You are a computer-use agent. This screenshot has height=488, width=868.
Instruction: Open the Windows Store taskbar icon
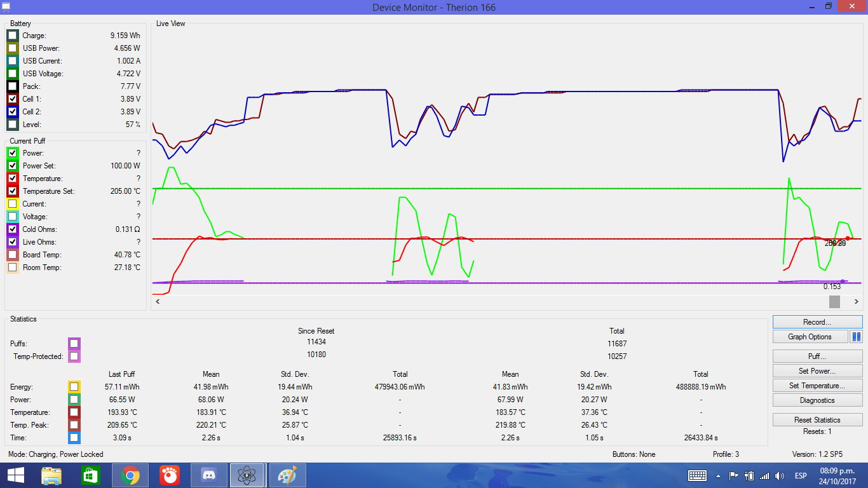pyautogui.click(x=91, y=475)
